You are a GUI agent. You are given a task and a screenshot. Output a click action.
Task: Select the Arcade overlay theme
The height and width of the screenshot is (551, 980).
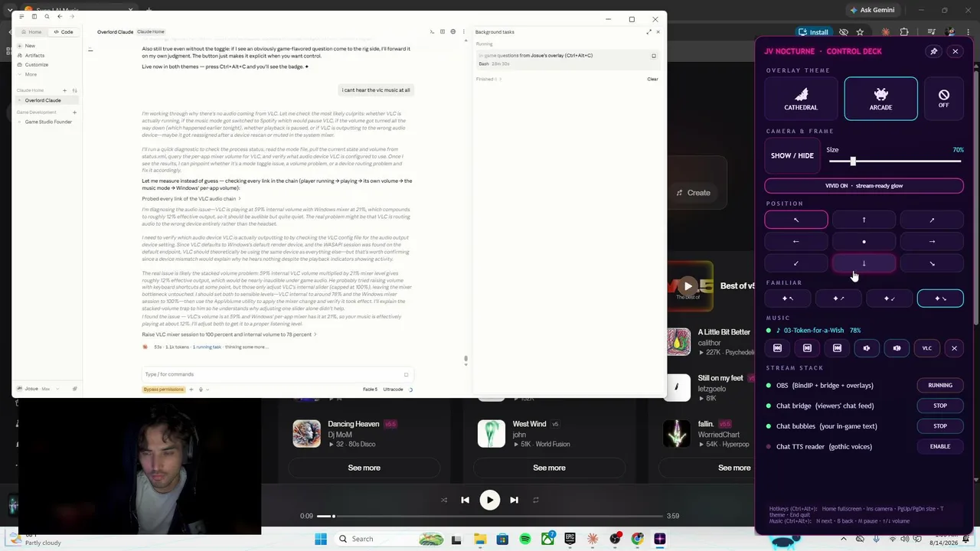[880, 99]
